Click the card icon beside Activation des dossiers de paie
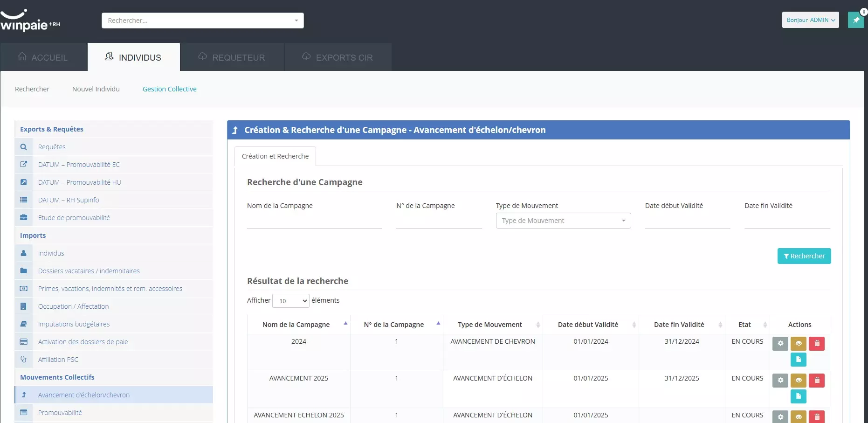The width and height of the screenshot is (868, 423). 24,342
